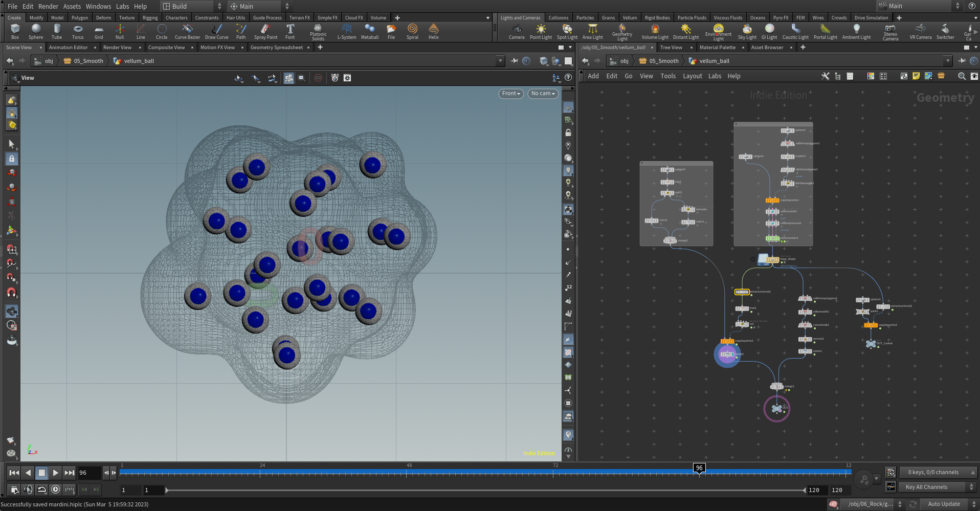This screenshot has width=980, height=511.
Task: Add a Spot Light from shelf
Action: click(567, 31)
